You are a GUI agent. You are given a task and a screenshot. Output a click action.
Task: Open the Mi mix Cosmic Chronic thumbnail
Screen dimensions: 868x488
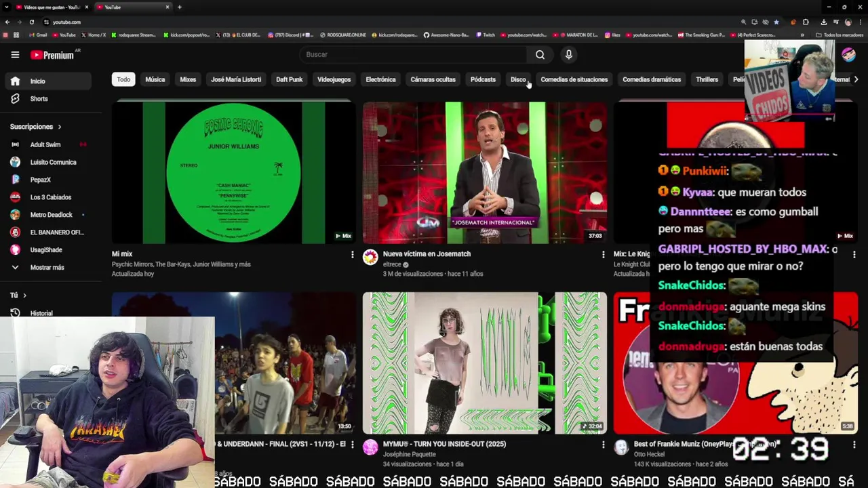pyautogui.click(x=233, y=173)
